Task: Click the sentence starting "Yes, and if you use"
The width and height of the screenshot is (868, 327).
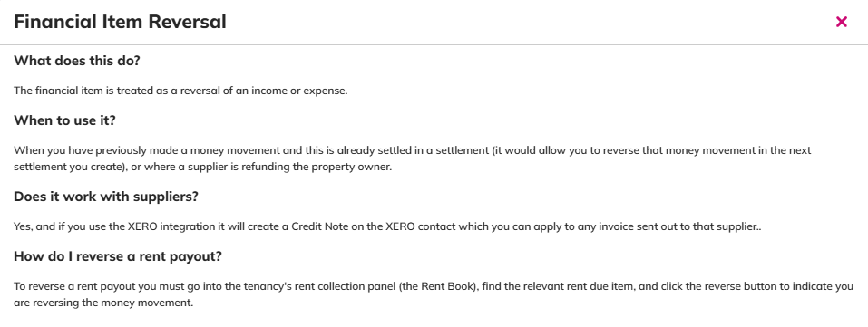Action: [x=387, y=226]
